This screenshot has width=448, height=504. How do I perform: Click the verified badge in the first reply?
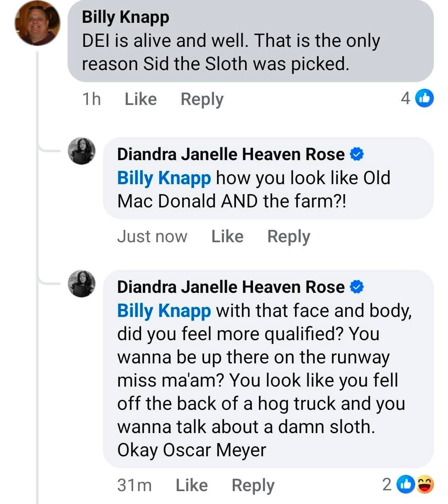(357, 154)
